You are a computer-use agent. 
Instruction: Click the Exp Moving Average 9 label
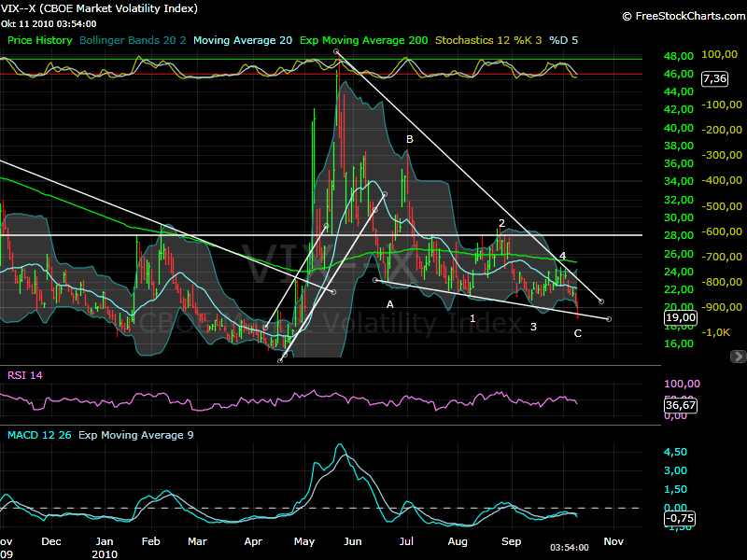pyautogui.click(x=136, y=435)
